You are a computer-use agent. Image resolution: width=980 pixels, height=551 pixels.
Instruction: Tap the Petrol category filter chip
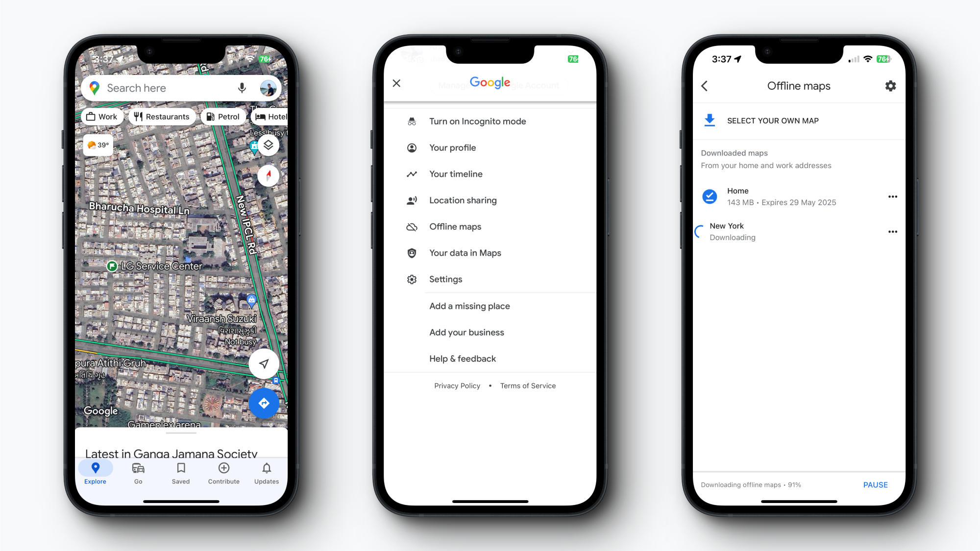(x=223, y=117)
